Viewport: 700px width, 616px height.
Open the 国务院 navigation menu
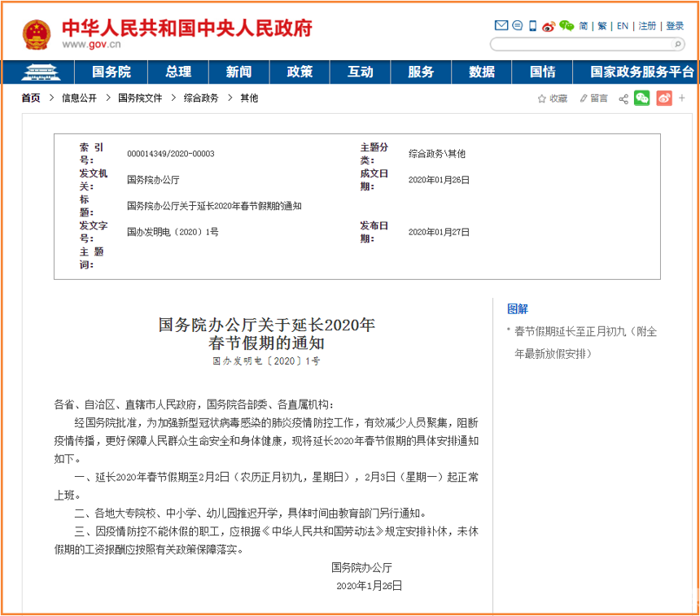[112, 72]
